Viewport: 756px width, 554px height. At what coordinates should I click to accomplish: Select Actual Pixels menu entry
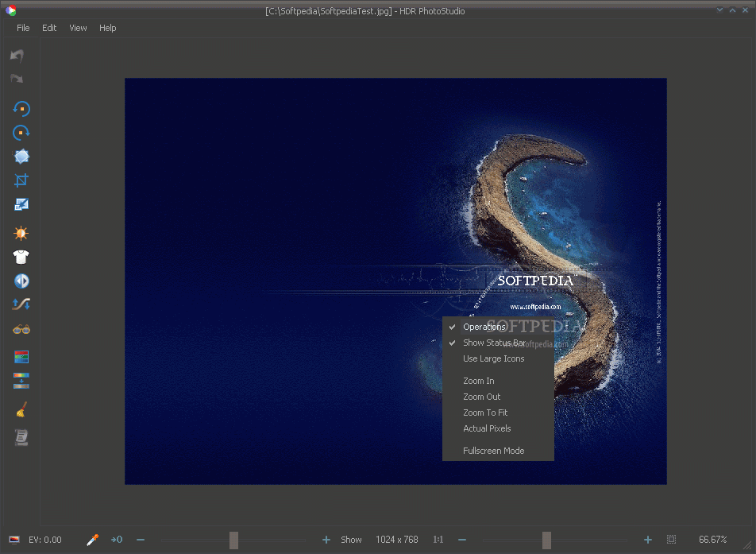[x=498, y=428]
